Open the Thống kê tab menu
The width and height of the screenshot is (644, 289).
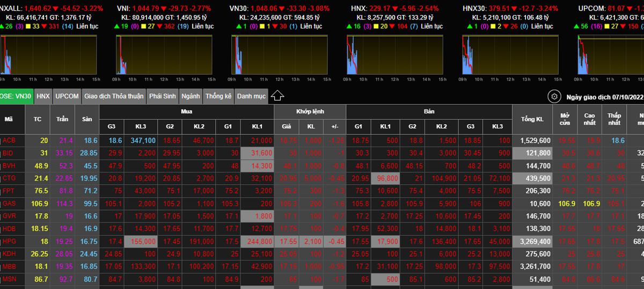pyautogui.click(x=218, y=96)
